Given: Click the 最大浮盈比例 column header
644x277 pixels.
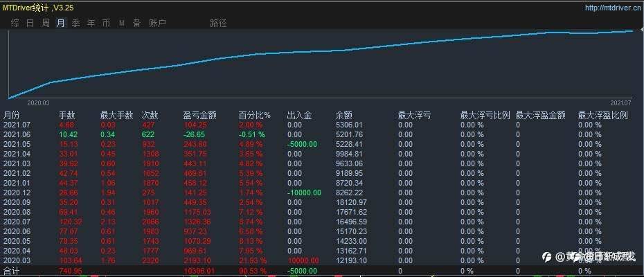Looking at the screenshot, I should 603,115.
